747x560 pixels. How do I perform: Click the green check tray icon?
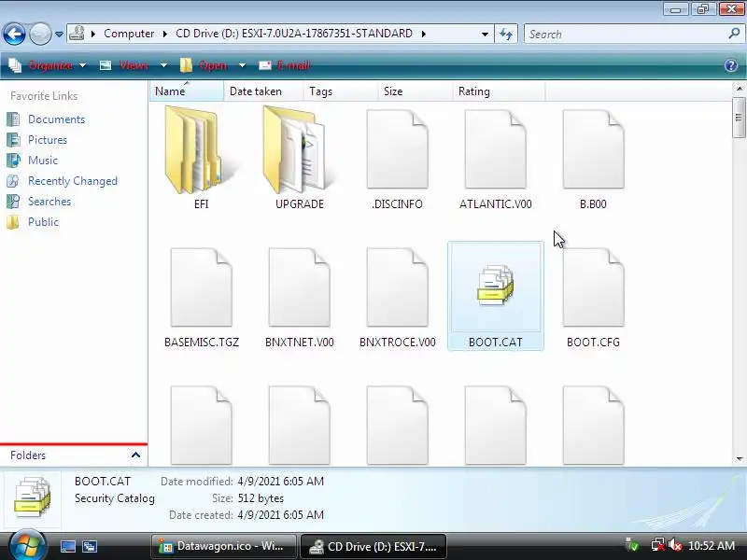[633, 545]
